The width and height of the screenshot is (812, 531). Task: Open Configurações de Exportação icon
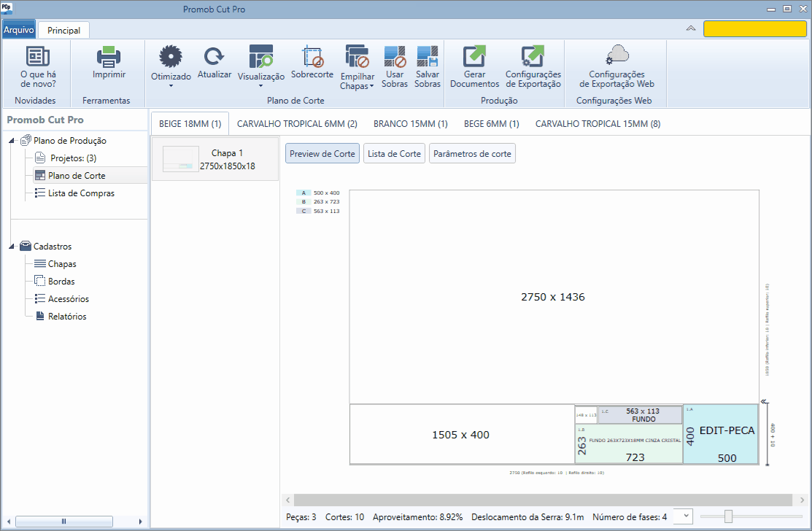tap(533, 56)
